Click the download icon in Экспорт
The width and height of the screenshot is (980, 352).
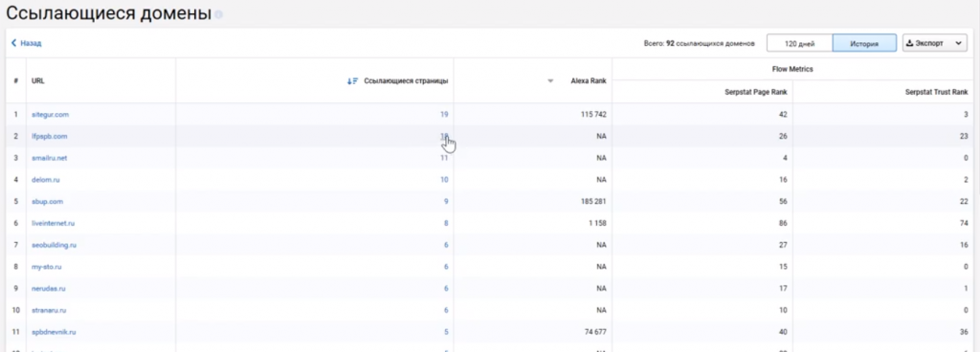tap(910, 43)
